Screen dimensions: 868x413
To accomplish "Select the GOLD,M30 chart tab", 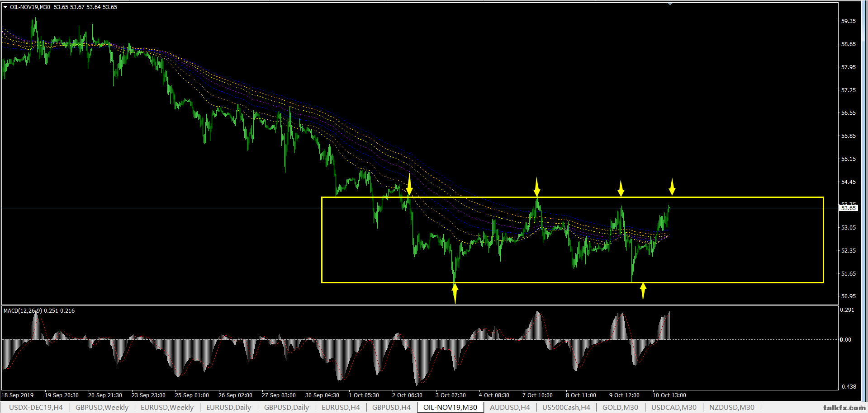I will click(620, 407).
